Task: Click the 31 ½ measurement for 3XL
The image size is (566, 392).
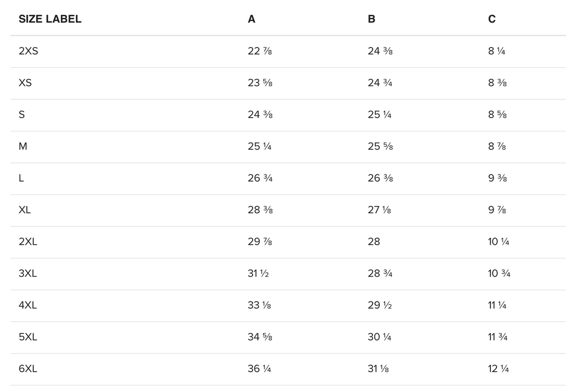Action: (258, 273)
